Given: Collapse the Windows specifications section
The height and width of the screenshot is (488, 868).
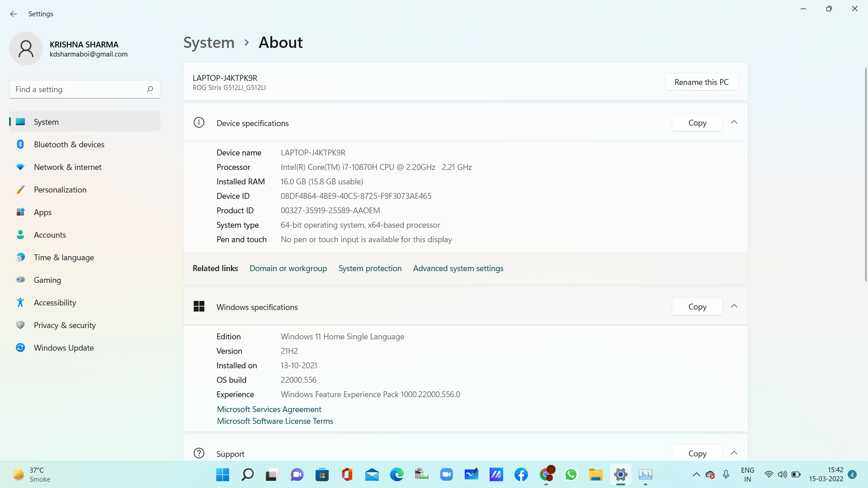Looking at the screenshot, I should coord(734,306).
